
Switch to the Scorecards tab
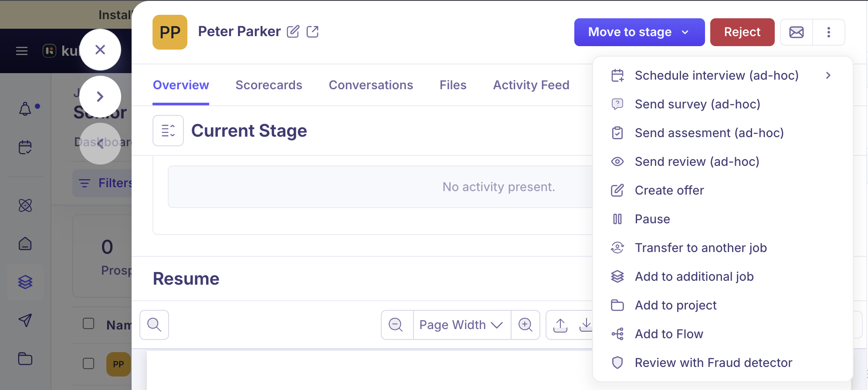click(x=269, y=85)
